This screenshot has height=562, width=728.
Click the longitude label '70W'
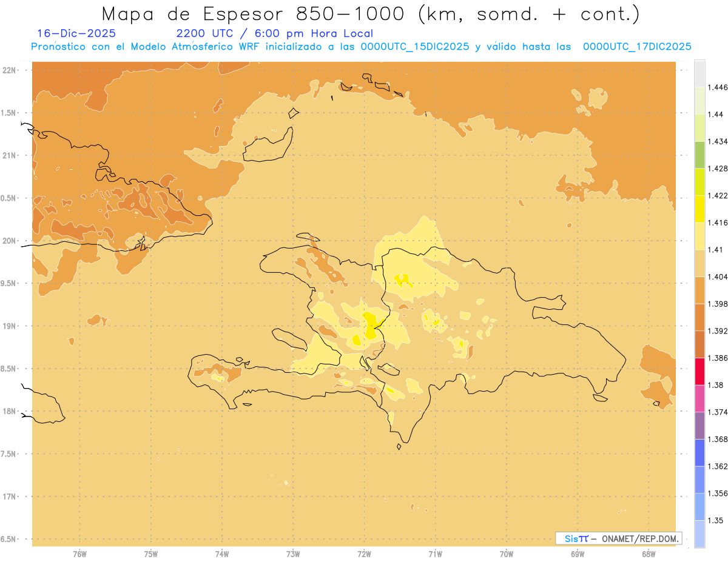(x=507, y=554)
